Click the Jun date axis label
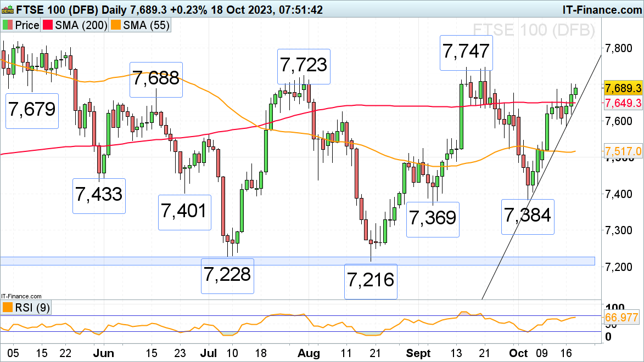The height and width of the screenshot is (362, 644). 104,353
